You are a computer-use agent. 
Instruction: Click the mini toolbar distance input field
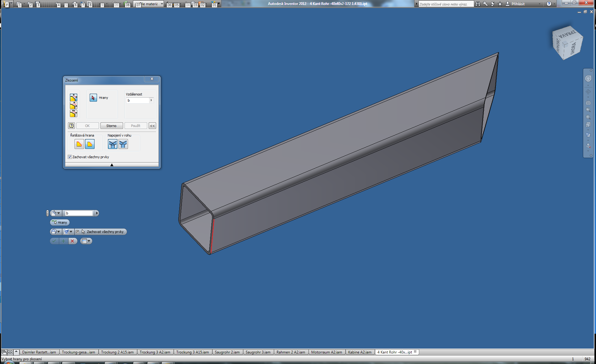click(x=79, y=213)
